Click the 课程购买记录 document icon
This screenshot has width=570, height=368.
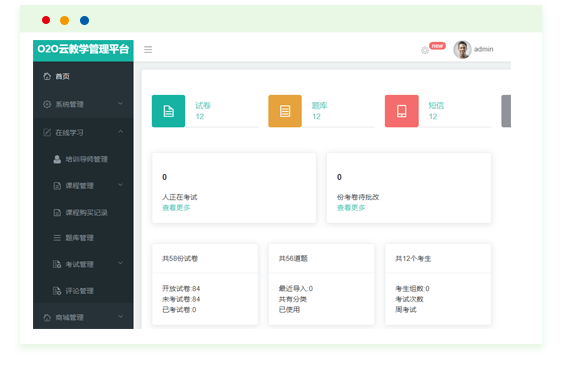(x=57, y=212)
